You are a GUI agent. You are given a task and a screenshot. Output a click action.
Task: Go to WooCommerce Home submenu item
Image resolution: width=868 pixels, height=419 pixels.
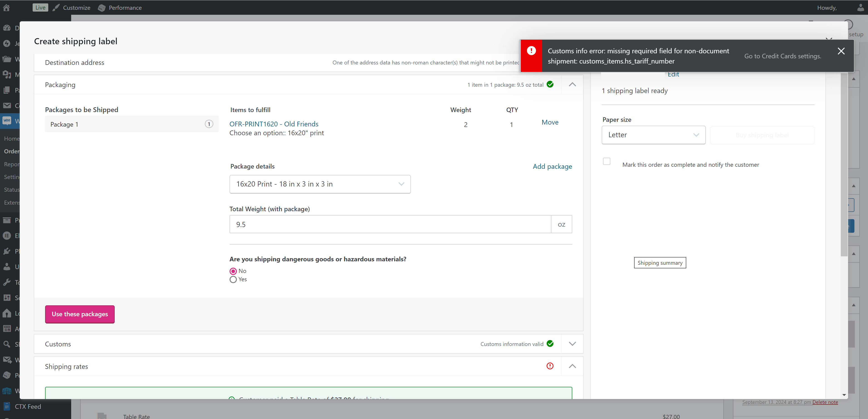point(12,139)
